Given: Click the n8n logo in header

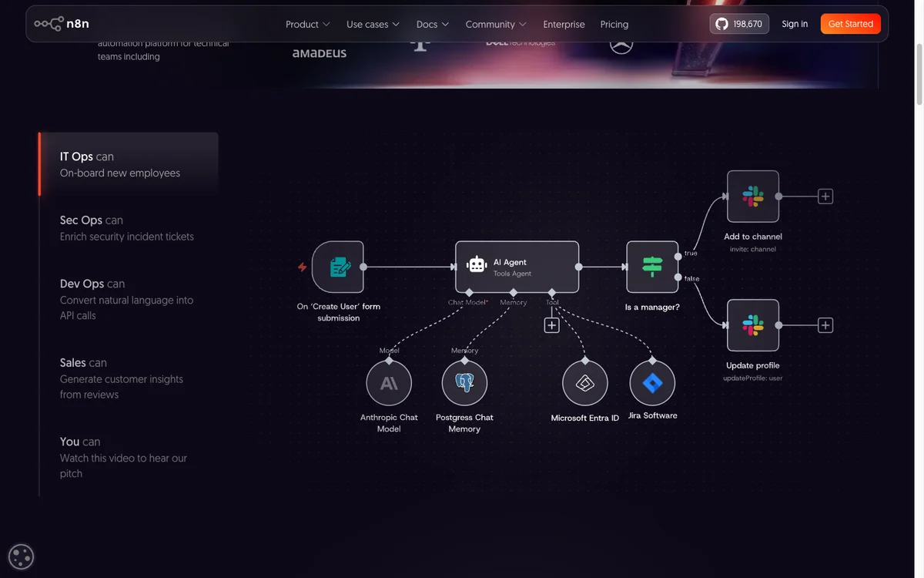Looking at the screenshot, I should click(x=62, y=24).
